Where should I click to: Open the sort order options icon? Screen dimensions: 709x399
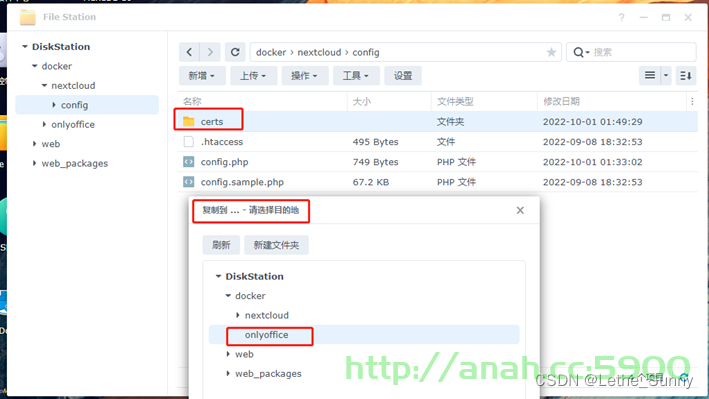(x=686, y=76)
